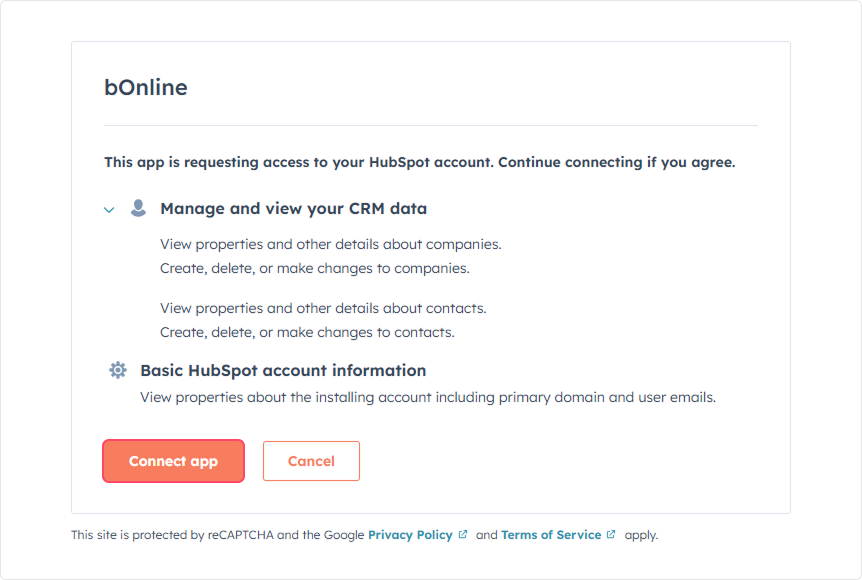Click "Create, delete, or make changes to companies"
Screen dimensions: 862x580
coord(314,268)
